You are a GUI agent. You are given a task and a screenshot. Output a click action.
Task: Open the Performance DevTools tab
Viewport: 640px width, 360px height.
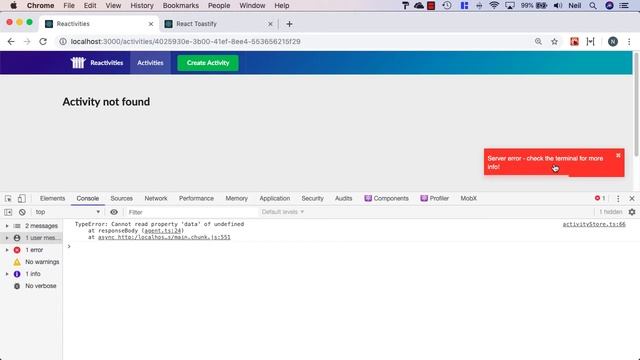[x=196, y=198]
